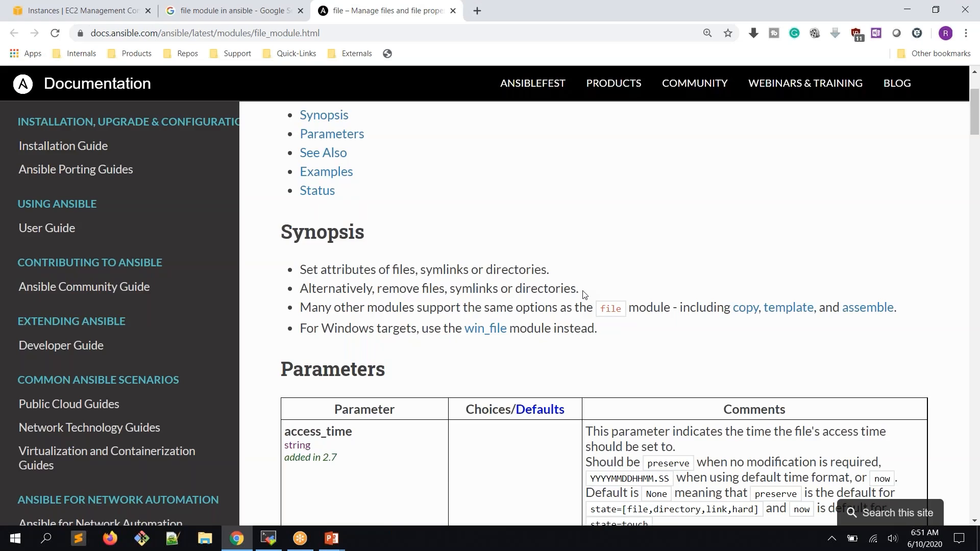
Task: Jump to the See Also link
Action: tap(323, 153)
